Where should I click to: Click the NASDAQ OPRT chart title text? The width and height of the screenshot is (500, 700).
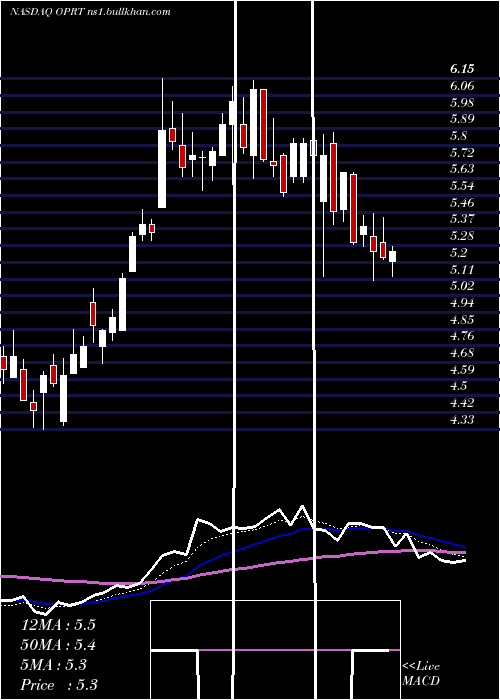coord(90,12)
